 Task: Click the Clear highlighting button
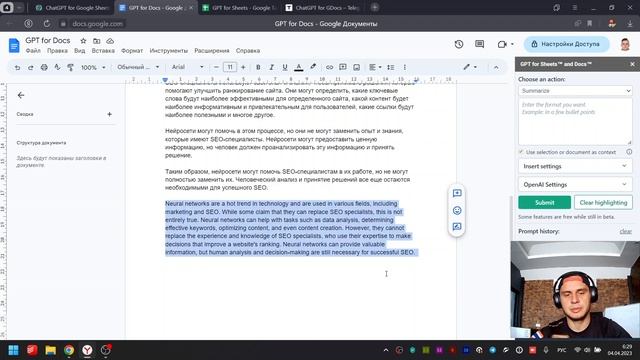tap(603, 202)
